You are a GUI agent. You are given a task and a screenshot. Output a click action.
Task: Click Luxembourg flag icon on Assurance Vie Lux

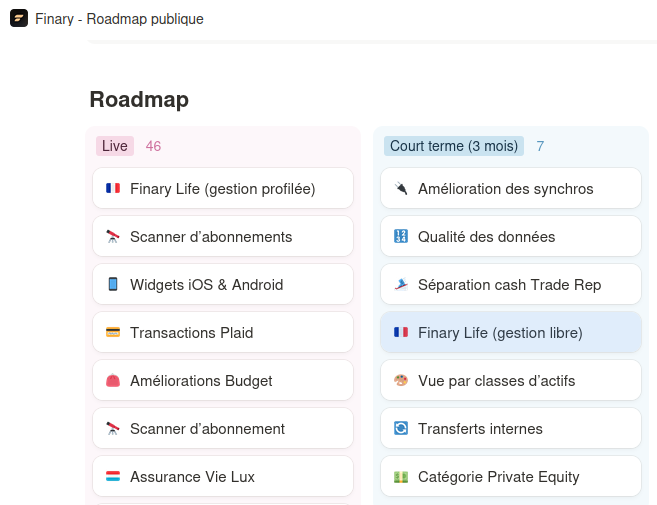[112, 477]
